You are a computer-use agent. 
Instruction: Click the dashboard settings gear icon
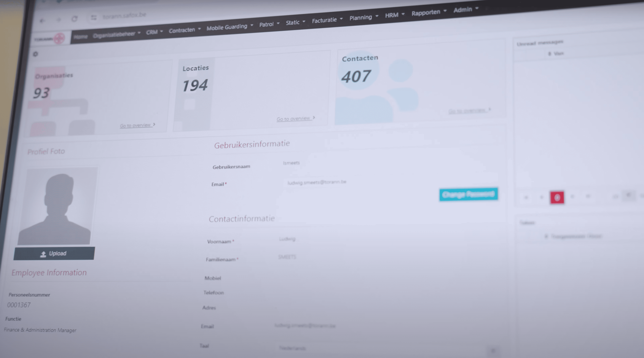pos(36,54)
